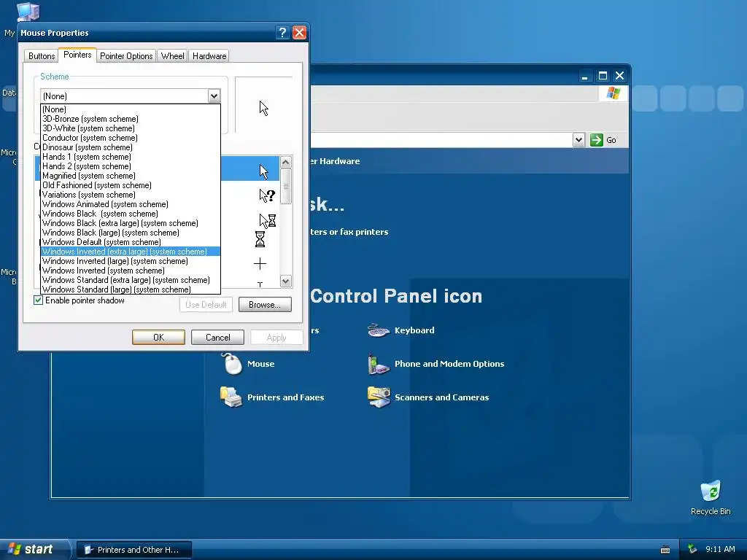Image resolution: width=747 pixels, height=560 pixels.
Task: Select 3D-Bronze (system scheme)
Action: 131,119
